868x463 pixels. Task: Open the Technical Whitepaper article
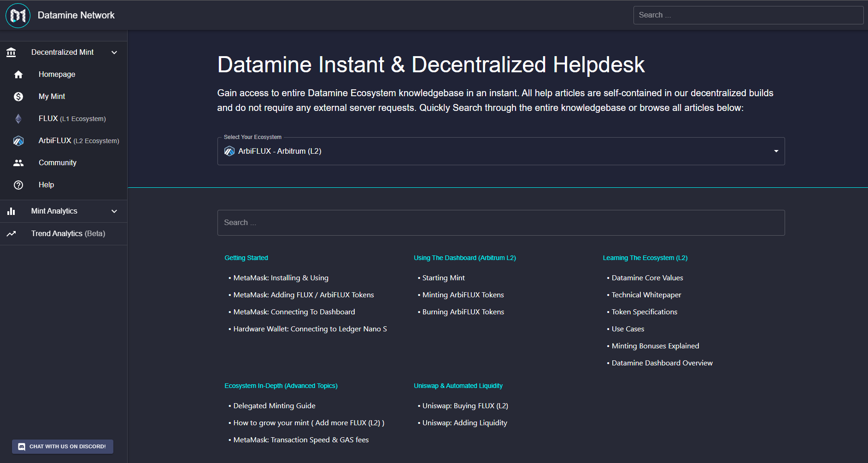coord(646,295)
